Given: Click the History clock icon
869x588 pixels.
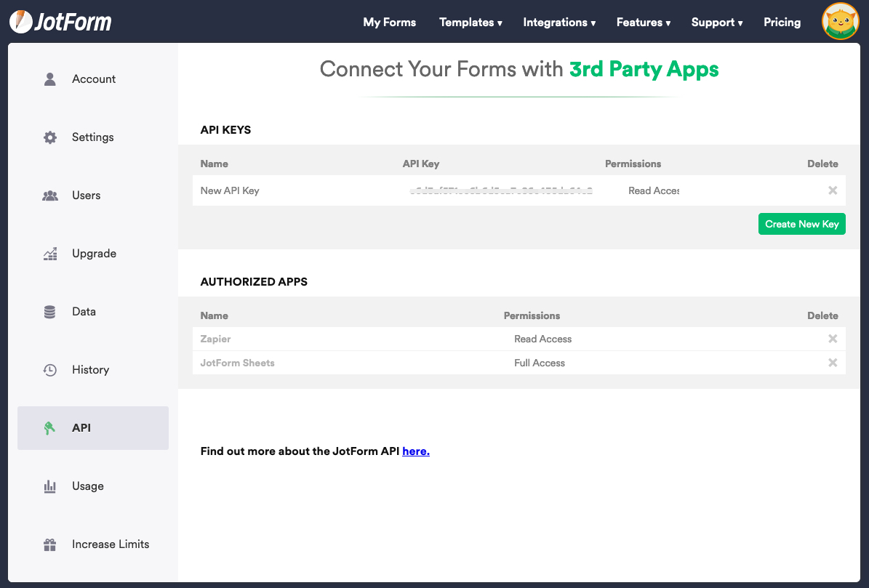Looking at the screenshot, I should coord(50,370).
